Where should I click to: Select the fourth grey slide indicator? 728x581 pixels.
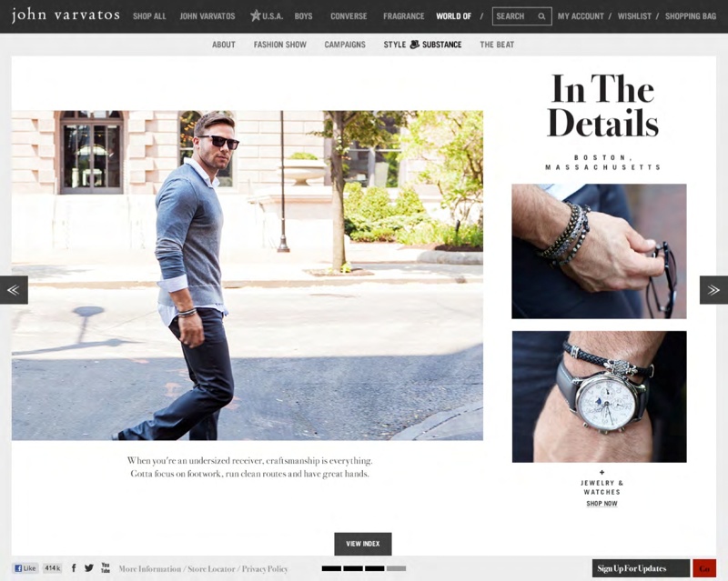(396, 568)
